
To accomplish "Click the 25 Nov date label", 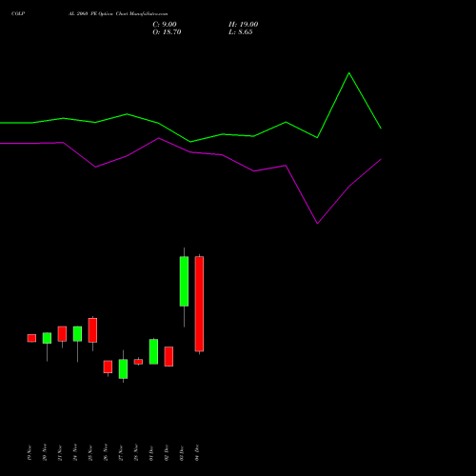I will (90, 453).
